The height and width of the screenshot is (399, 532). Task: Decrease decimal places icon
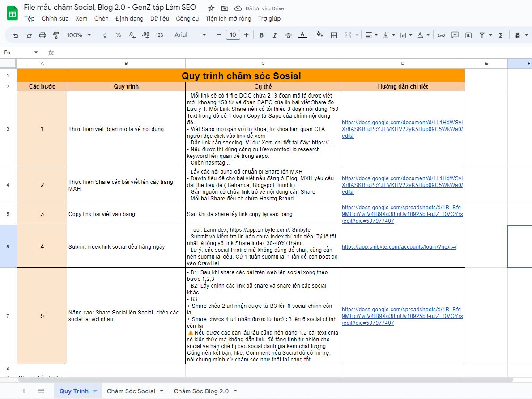[x=132, y=35]
